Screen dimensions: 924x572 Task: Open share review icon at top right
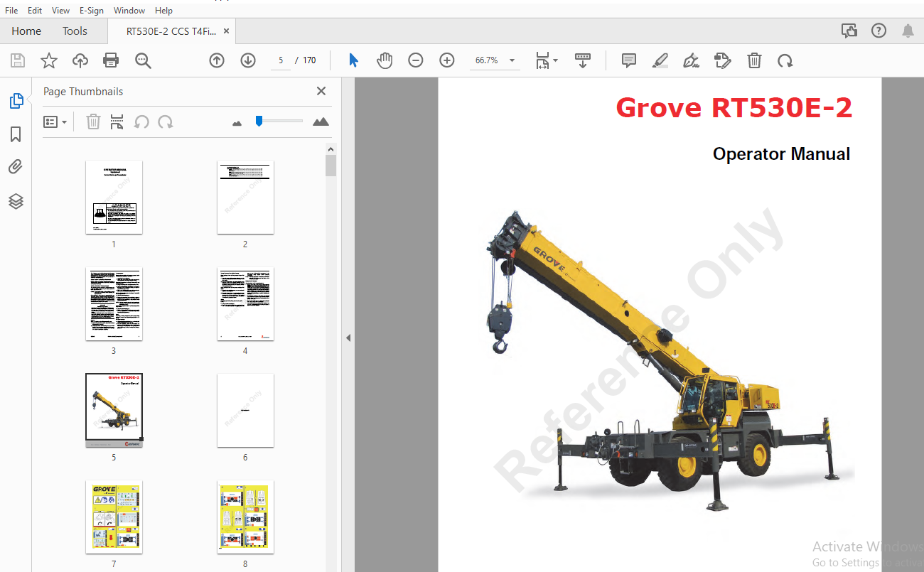tap(849, 31)
